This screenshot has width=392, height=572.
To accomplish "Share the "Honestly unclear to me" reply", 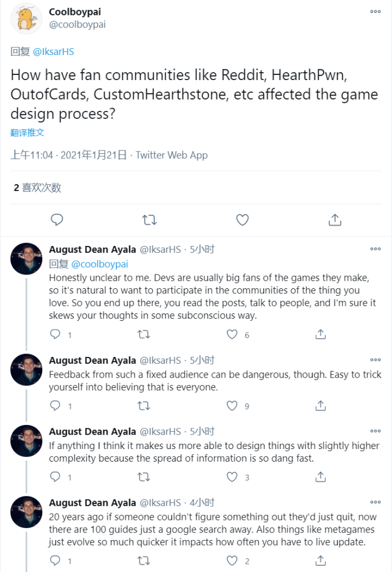I will 321,335.
